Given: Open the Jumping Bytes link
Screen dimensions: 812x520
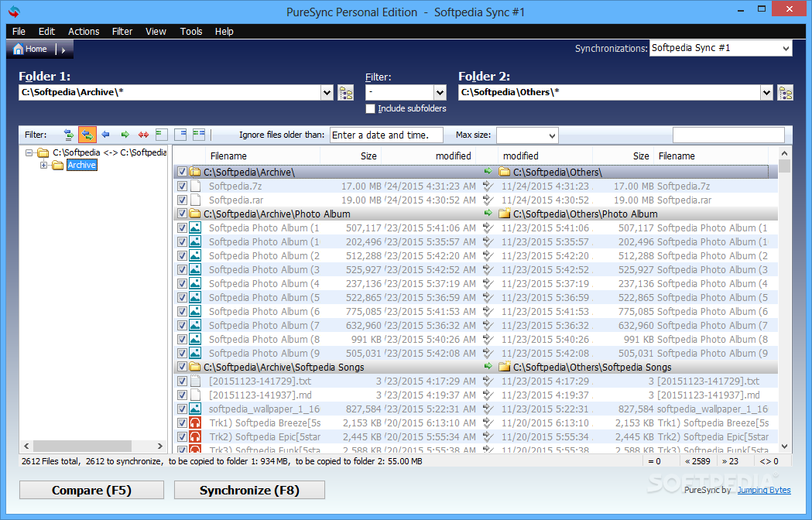Looking at the screenshot, I should [764, 490].
